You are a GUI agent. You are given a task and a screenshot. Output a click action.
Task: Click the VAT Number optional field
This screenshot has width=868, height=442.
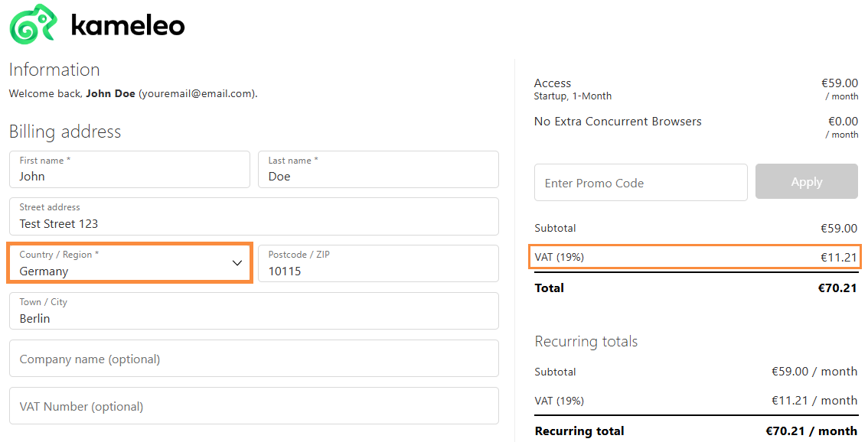254,406
